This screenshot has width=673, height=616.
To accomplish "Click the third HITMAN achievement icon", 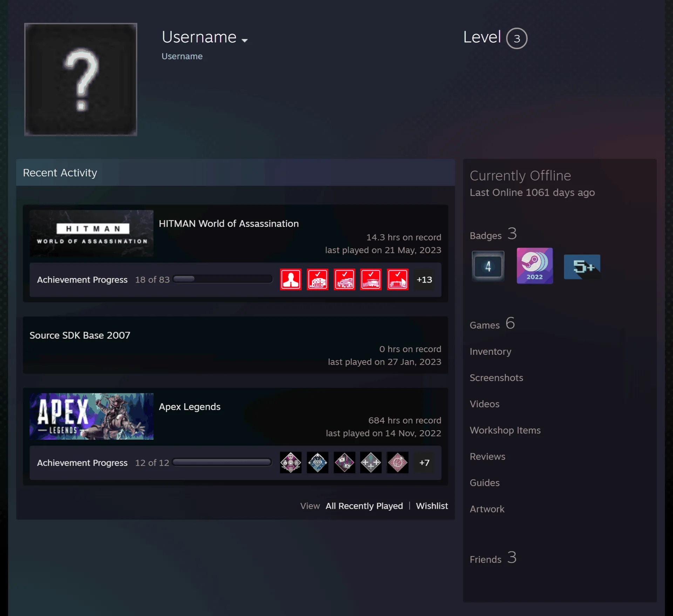I will tap(345, 279).
